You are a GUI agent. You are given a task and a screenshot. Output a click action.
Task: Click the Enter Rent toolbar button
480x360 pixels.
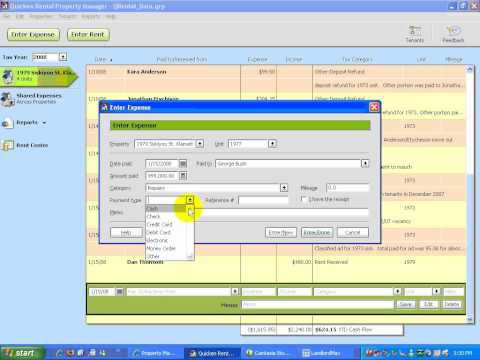pyautogui.click(x=88, y=35)
